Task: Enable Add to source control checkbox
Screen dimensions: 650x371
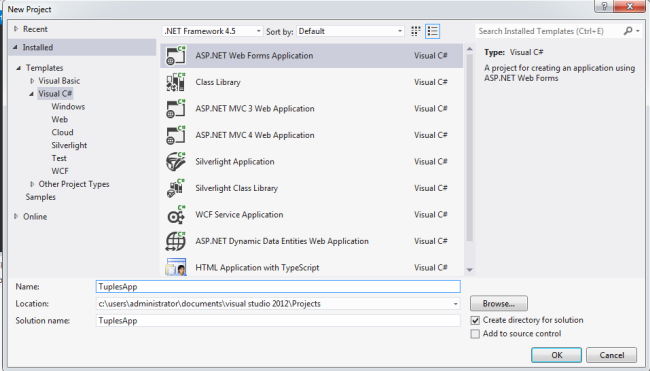Action: pyautogui.click(x=475, y=334)
